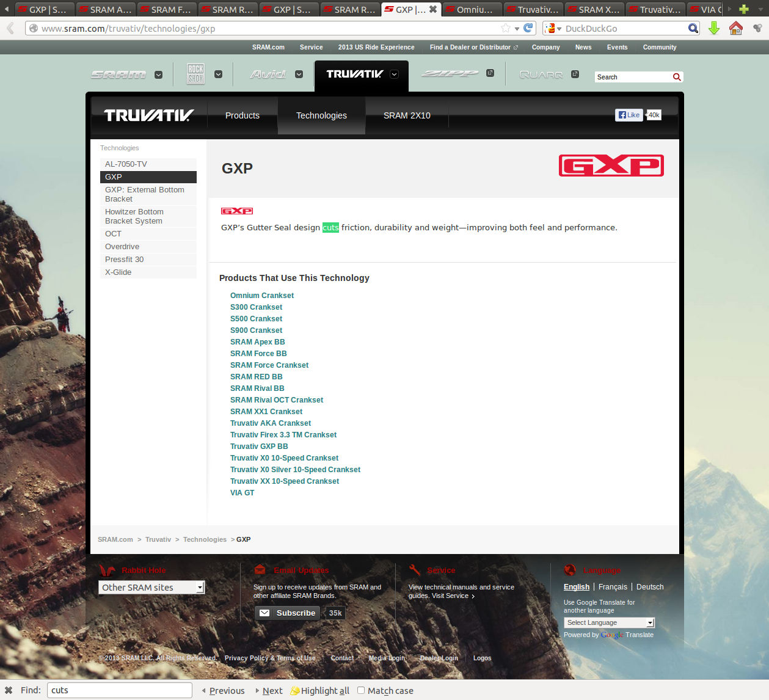Open the Technologies menu

click(321, 115)
